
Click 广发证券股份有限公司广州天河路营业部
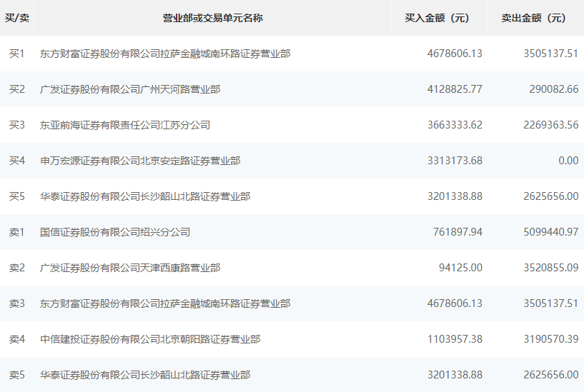click(x=130, y=89)
